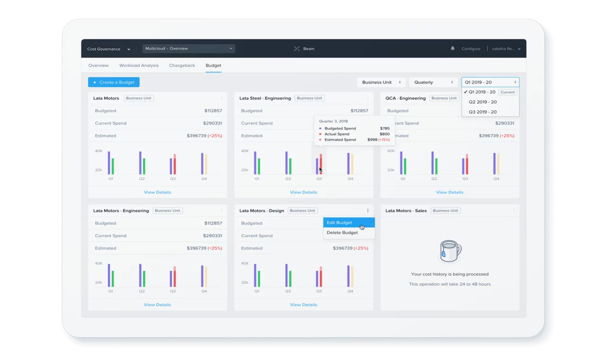Open the QCA Engineering three-dot menu
The width and height of the screenshot is (607, 364).
pos(514,98)
